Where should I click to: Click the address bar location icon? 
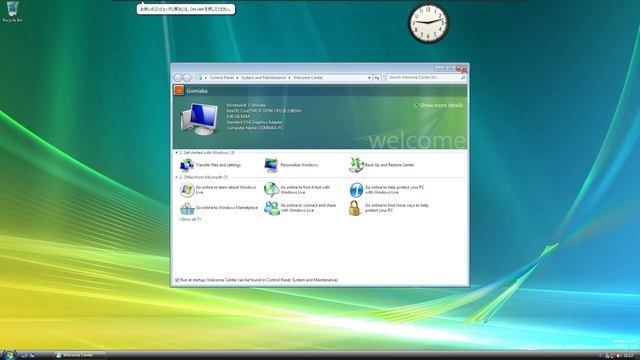coord(199,77)
